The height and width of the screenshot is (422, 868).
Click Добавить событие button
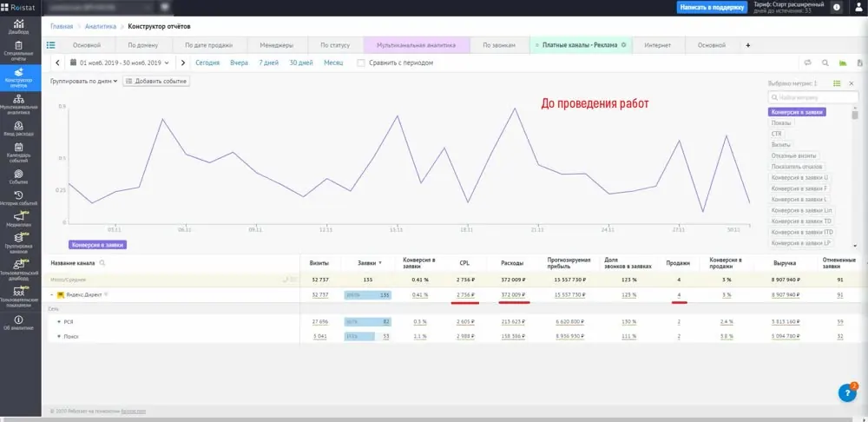(x=156, y=82)
